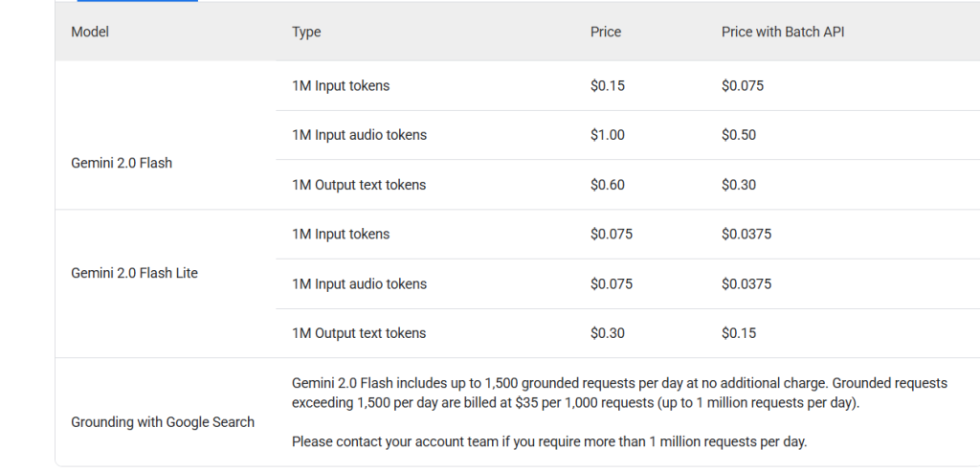Select the "$0.60" price cell
Image resolution: width=980 pixels, height=473 pixels.
pyautogui.click(x=608, y=185)
